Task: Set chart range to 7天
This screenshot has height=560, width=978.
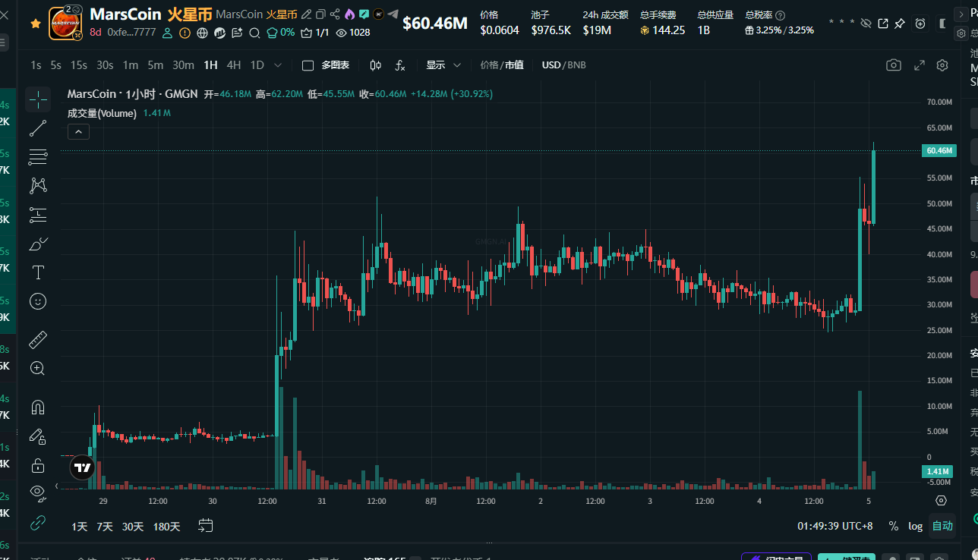Action: pyautogui.click(x=105, y=526)
